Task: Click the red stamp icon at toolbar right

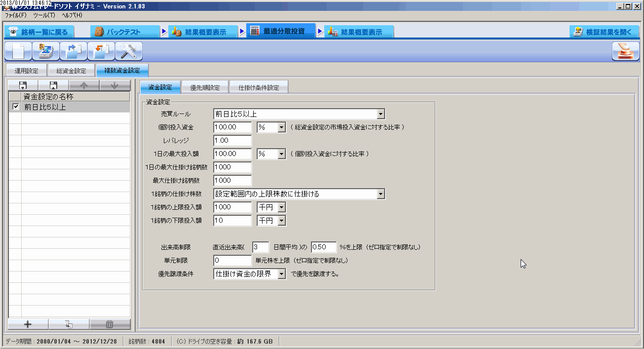Action: pyautogui.click(x=626, y=51)
